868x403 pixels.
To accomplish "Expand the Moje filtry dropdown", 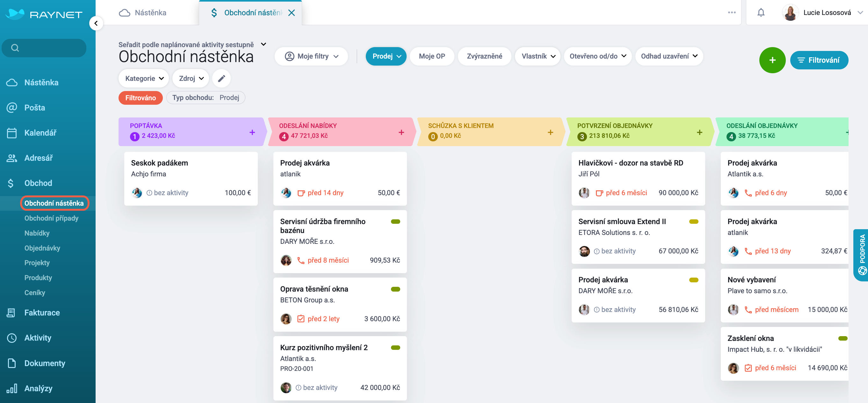I will pyautogui.click(x=311, y=56).
